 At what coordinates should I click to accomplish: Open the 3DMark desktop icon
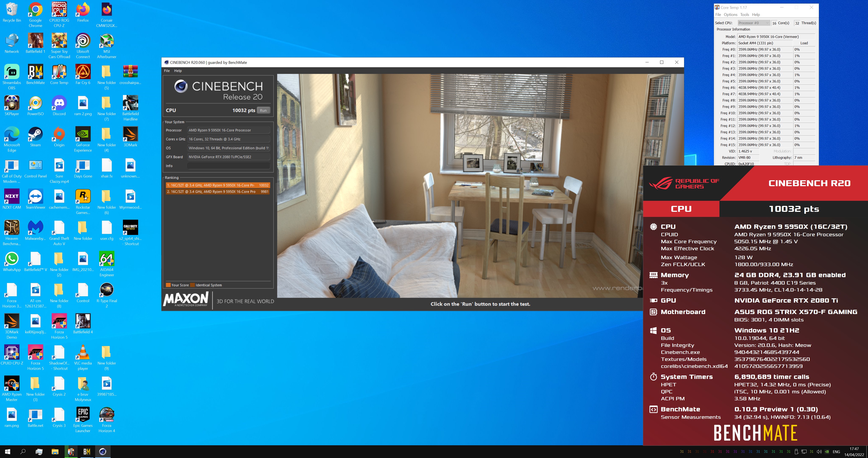(130, 137)
